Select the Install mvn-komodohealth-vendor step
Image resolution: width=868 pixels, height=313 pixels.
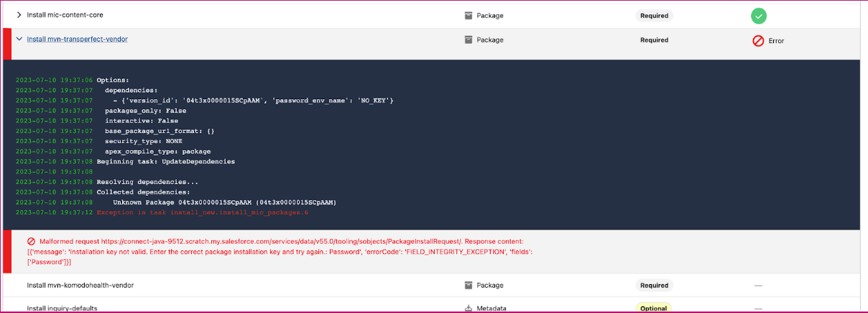[80, 285]
